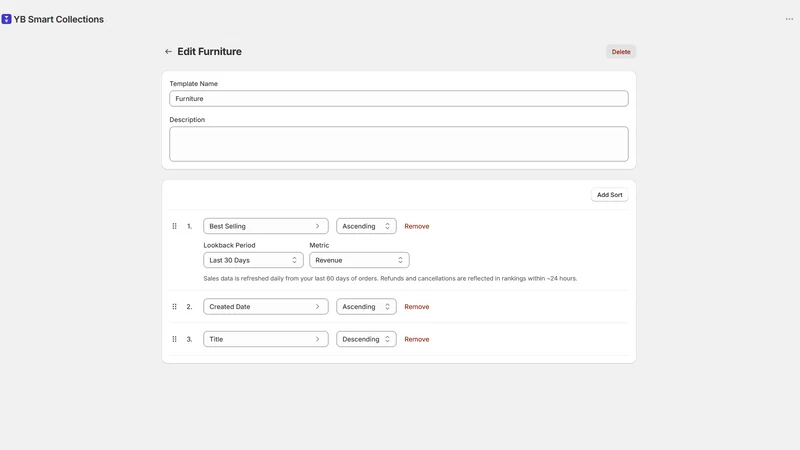Screen dimensions: 800x450
Task: Click the YB Smart Collections title text
Action: coord(59,19)
